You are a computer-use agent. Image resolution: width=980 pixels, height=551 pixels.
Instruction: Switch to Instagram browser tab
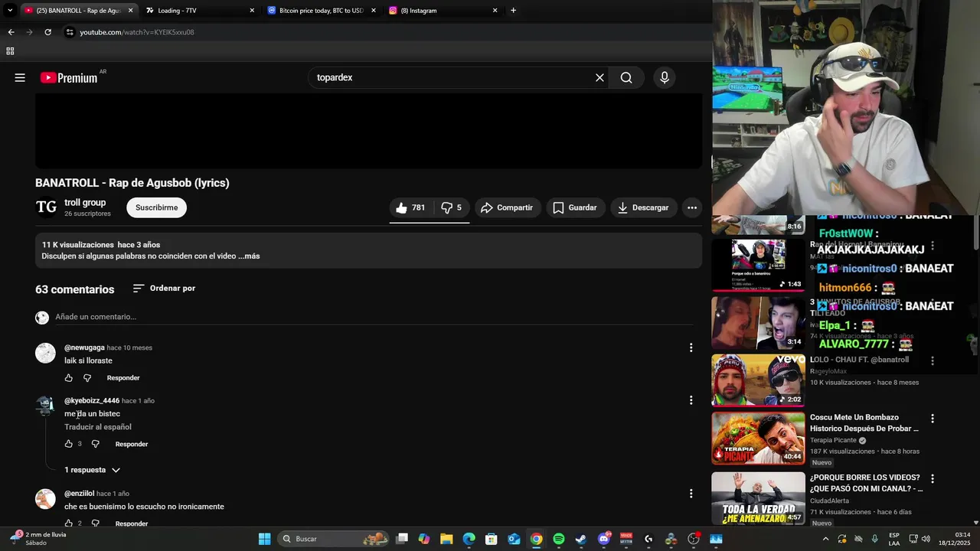coord(441,11)
